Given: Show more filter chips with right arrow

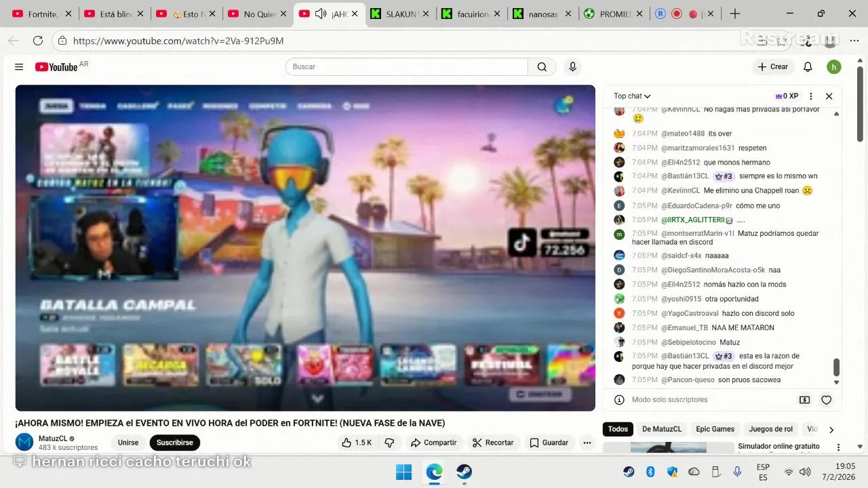Looking at the screenshot, I should coord(831,430).
